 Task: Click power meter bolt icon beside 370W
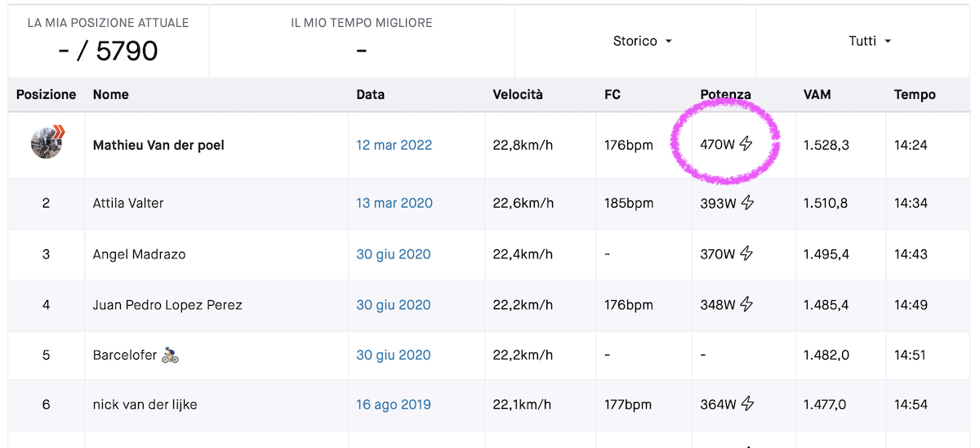coord(746,254)
